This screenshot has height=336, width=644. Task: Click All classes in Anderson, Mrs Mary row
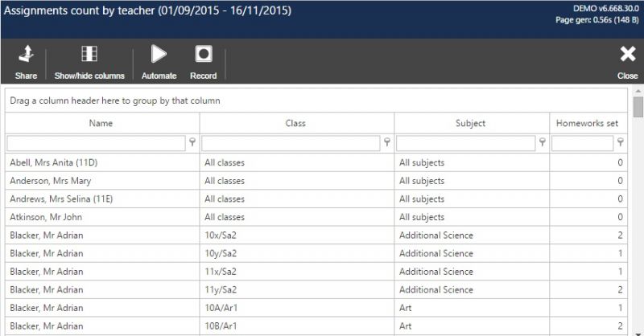225,181
